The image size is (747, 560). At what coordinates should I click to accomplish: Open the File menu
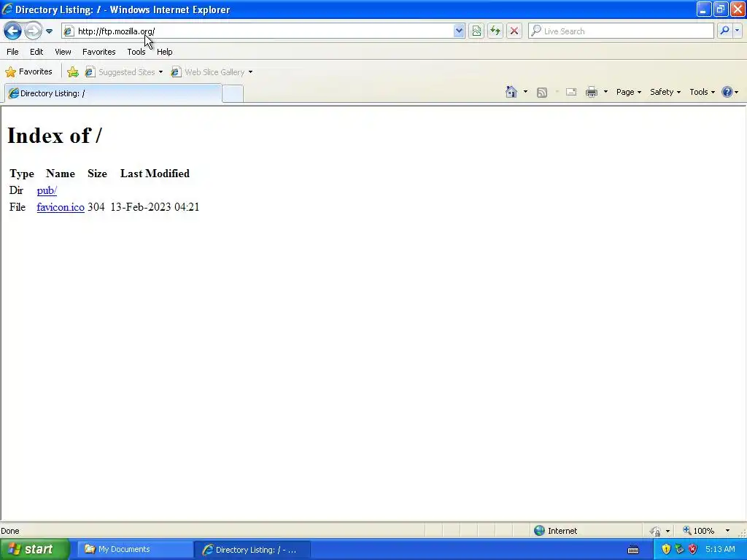click(13, 52)
